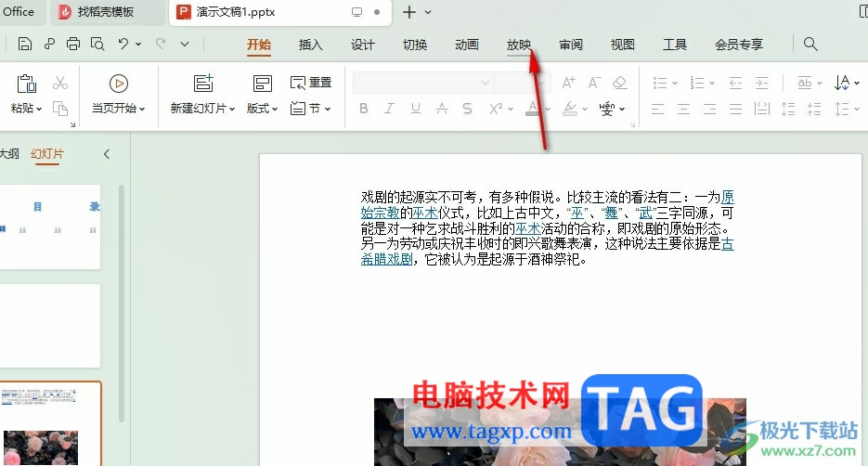868x466 pixels.
Task: Select the 找稻壳模板 document tab
Action: tap(108, 12)
